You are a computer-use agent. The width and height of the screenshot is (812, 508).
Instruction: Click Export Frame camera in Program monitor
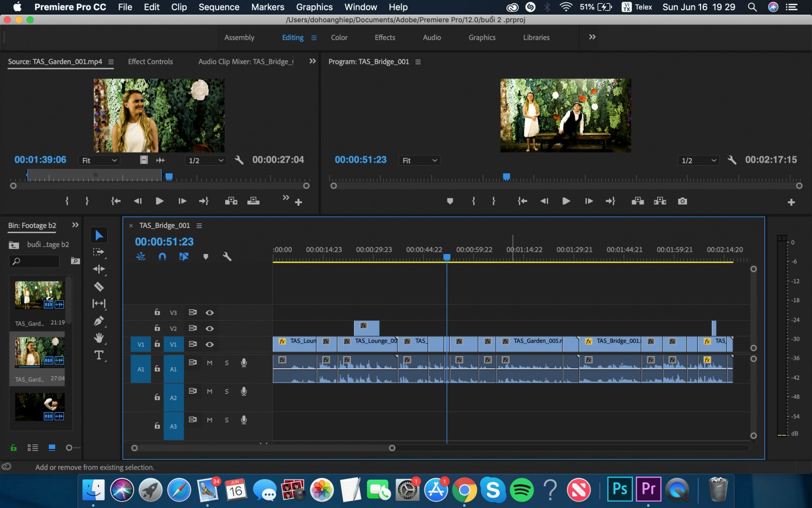[x=683, y=201]
